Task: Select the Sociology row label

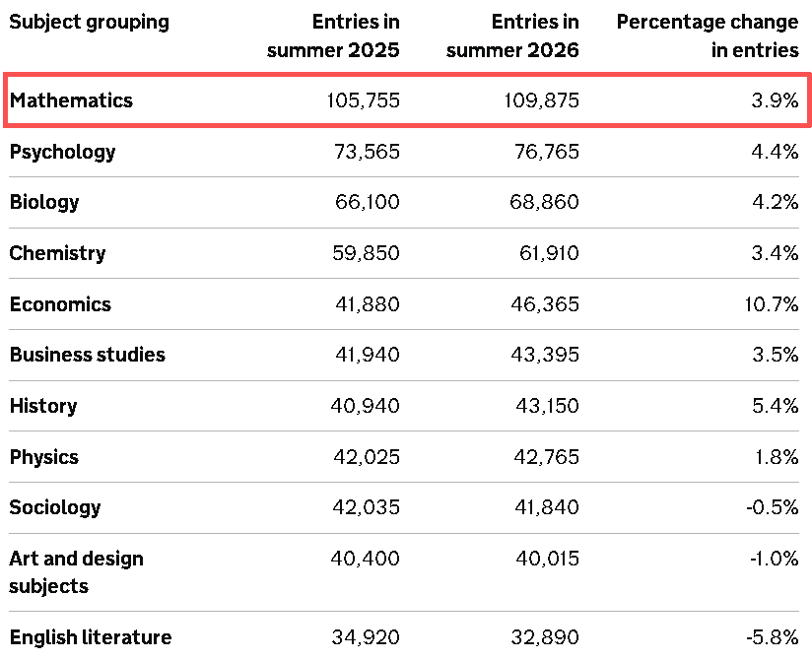Action: tap(55, 507)
